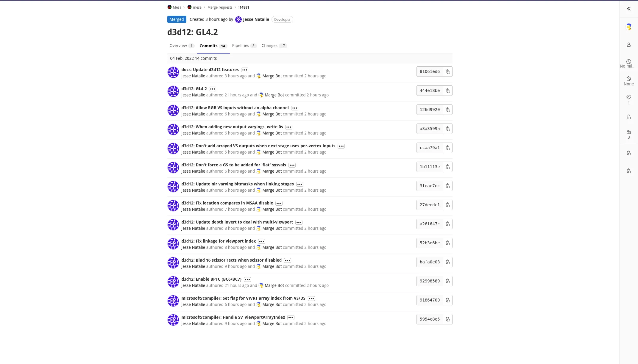
Task: Open Mesa group breadcrumb link
Action: (177, 7)
